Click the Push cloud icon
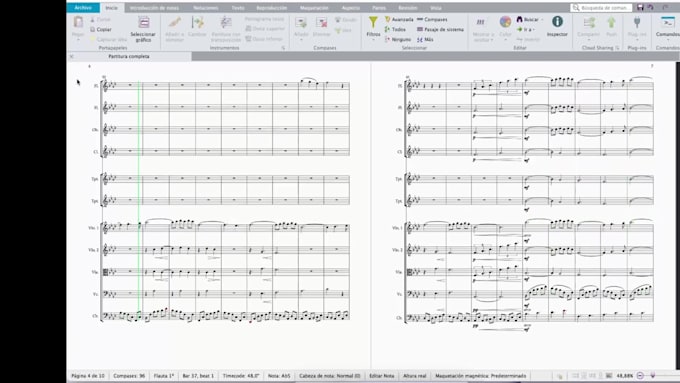 click(x=611, y=23)
